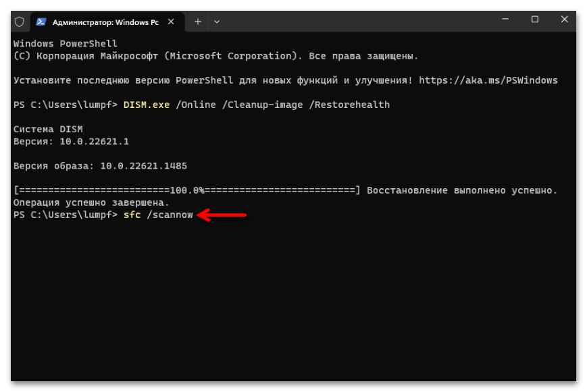
Task: Open the https://aka.ms/PSWindows link
Action: click(488, 80)
